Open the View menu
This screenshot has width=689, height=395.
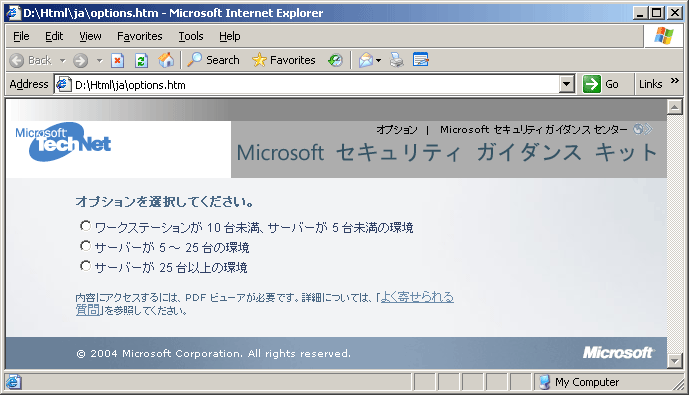(90, 36)
